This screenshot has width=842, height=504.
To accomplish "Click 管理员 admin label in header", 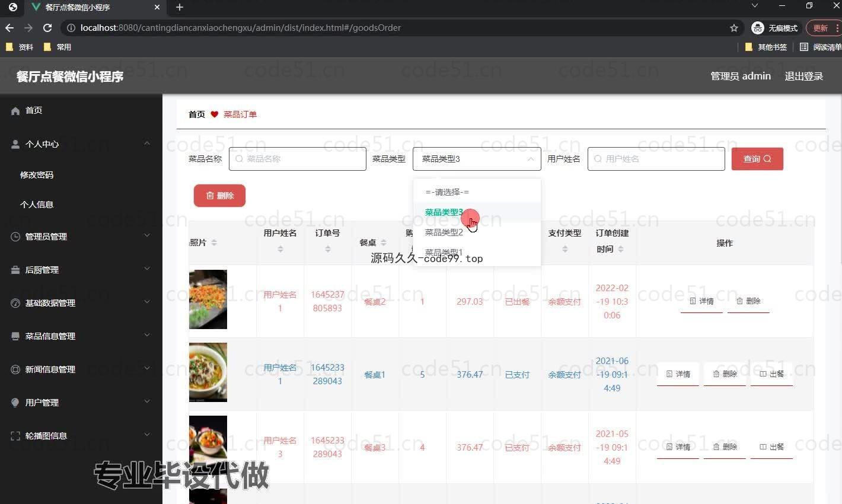I will 741,76.
